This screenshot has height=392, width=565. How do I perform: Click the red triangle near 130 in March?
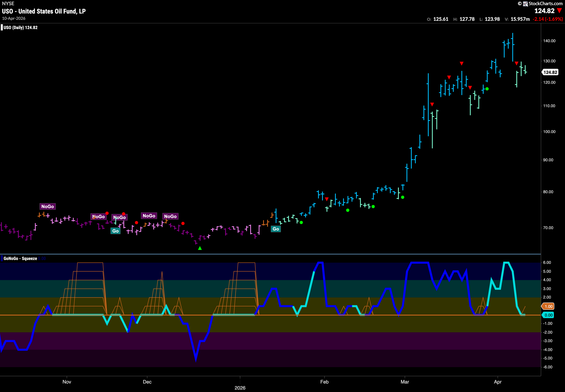click(x=461, y=64)
